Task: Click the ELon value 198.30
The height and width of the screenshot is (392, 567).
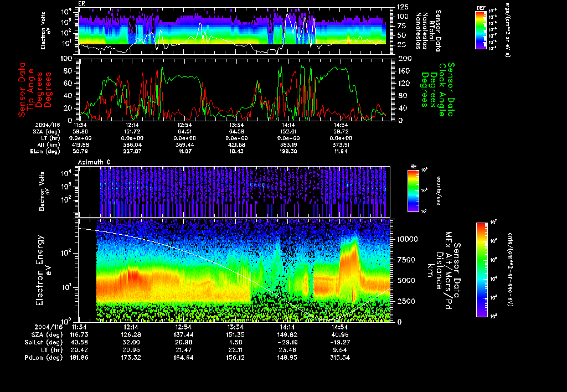Action: click(x=288, y=152)
